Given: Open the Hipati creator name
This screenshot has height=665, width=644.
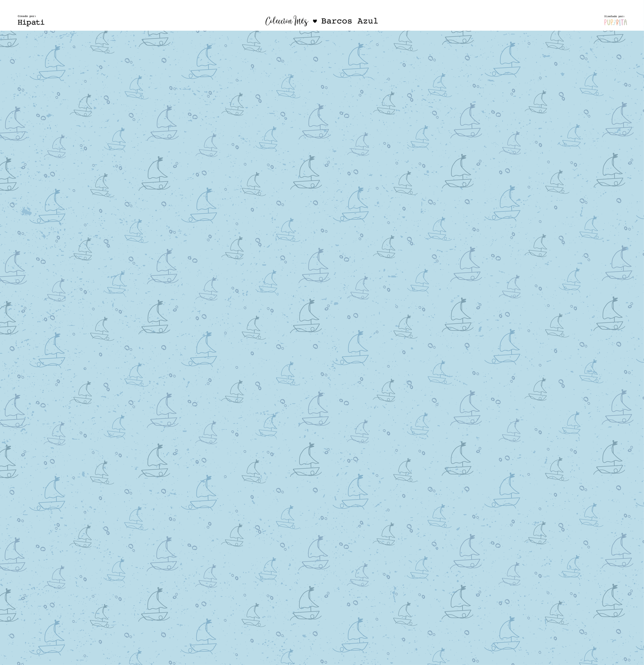Looking at the screenshot, I should point(31,22).
